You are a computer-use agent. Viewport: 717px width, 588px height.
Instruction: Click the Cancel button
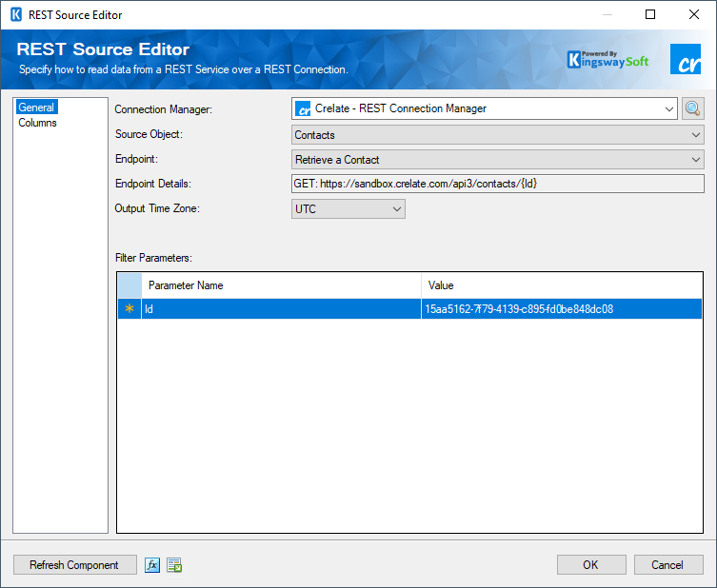(668, 565)
